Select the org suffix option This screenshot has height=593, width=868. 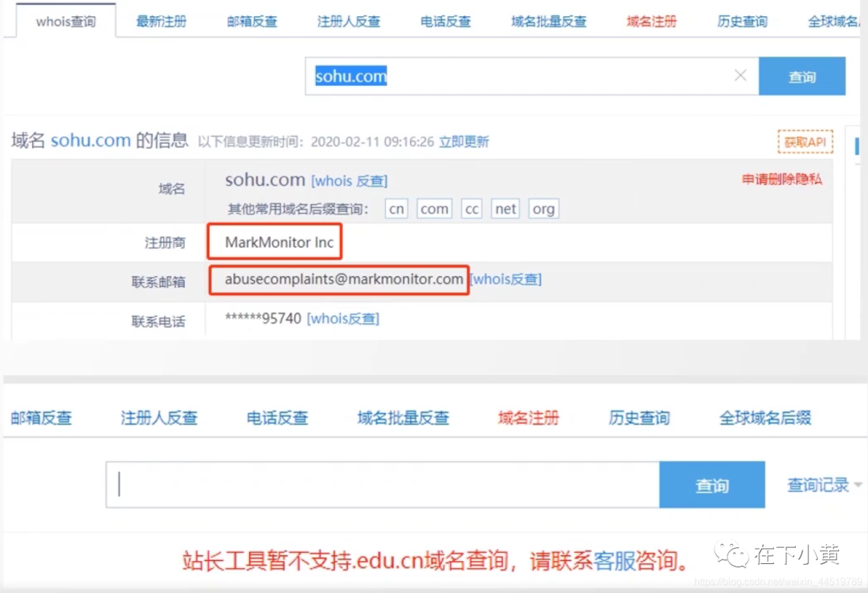click(543, 209)
